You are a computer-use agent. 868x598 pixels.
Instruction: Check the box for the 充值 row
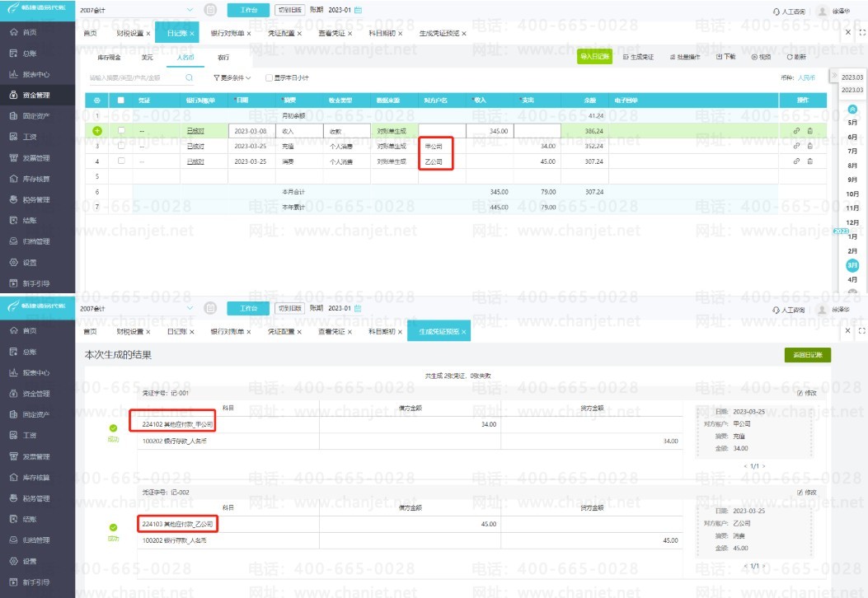(121, 146)
